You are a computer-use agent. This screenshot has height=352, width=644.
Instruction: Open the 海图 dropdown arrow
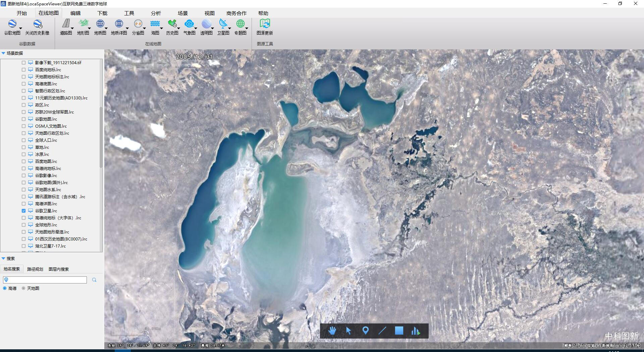pos(162,29)
